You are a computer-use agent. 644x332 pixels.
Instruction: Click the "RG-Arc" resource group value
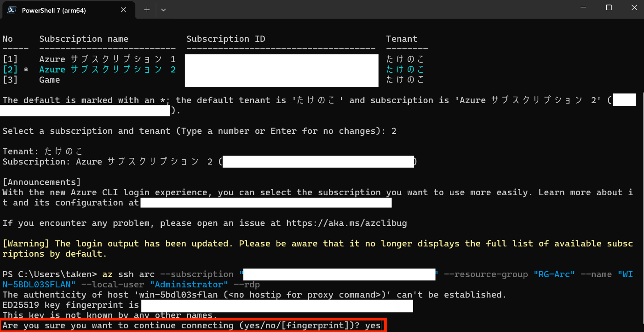(x=554, y=274)
